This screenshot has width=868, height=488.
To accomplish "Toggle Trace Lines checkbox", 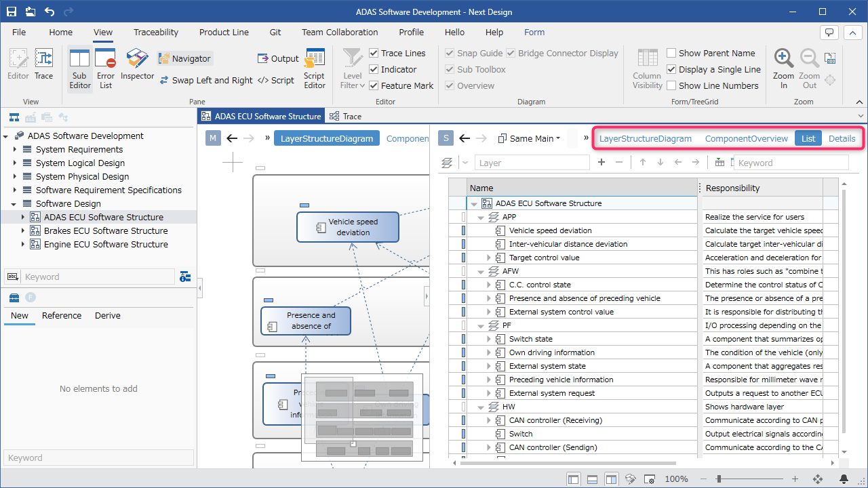I will [374, 53].
